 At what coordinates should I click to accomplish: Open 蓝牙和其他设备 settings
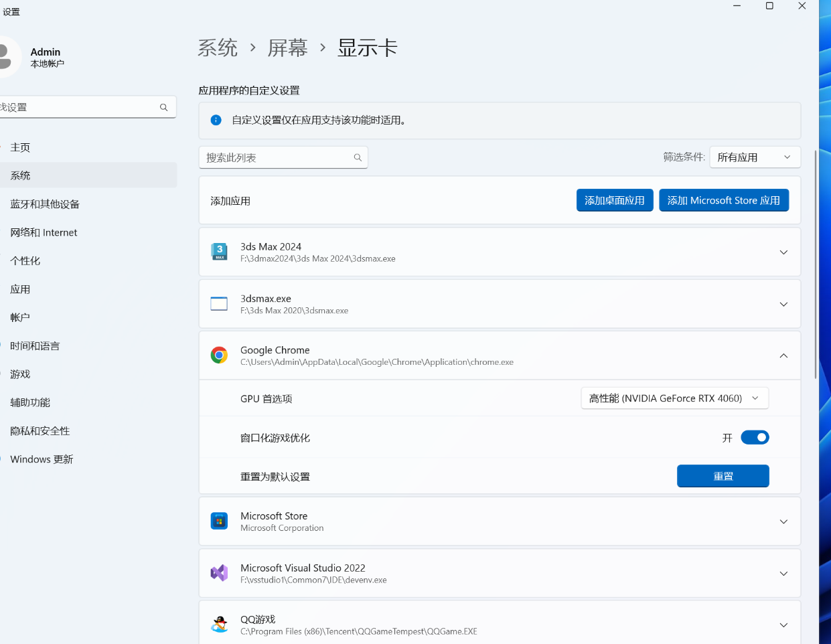pos(87,204)
